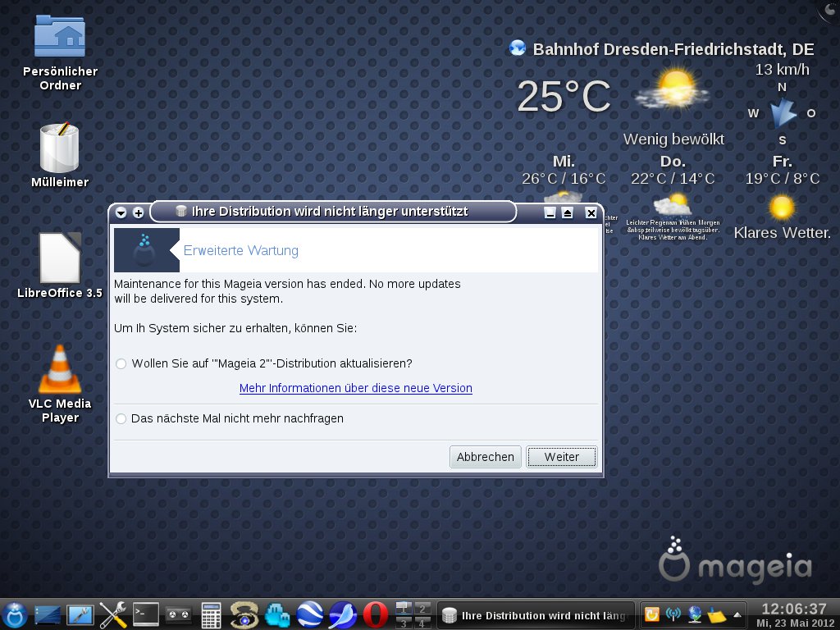Image resolution: width=840 pixels, height=630 pixels.
Task: Click the Erweiterte Wartung header text
Action: coord(241,251)
